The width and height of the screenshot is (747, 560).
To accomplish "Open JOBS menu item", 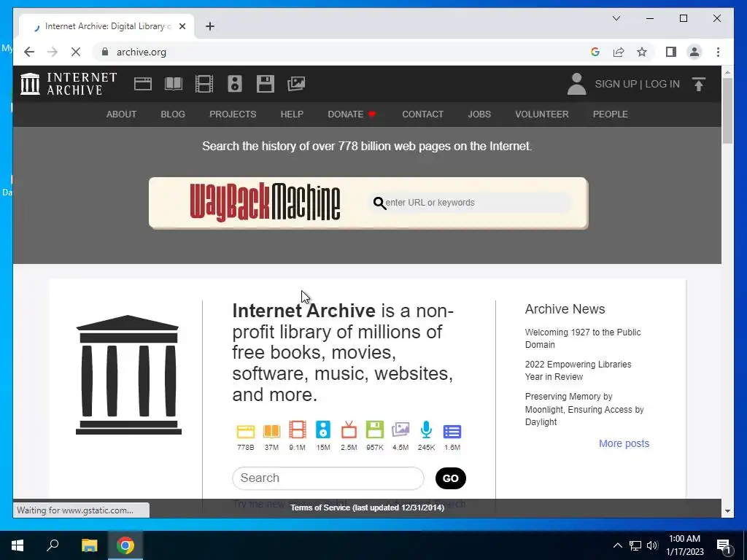I will pyautogui.click(x=479, y=114).
